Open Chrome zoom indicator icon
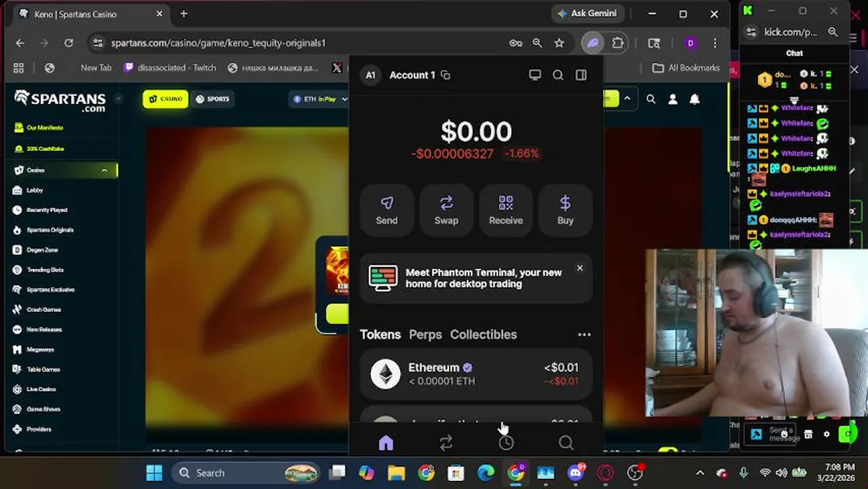 click(x=537, y=43)
